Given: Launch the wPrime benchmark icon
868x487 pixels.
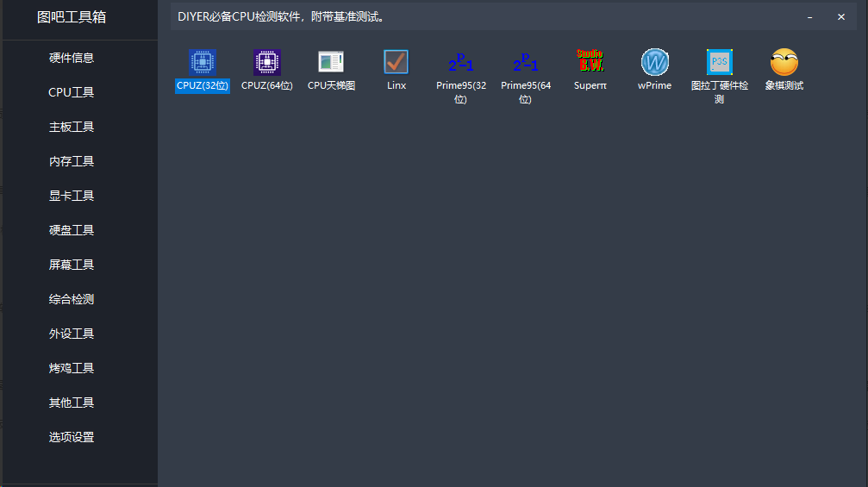Looking at the screenshot, I should click(x=655, y=63).
